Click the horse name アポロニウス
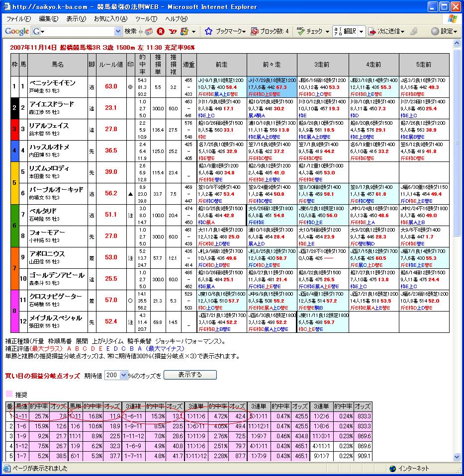This screenshot has height=476, width=464. (x=47, y=254)
